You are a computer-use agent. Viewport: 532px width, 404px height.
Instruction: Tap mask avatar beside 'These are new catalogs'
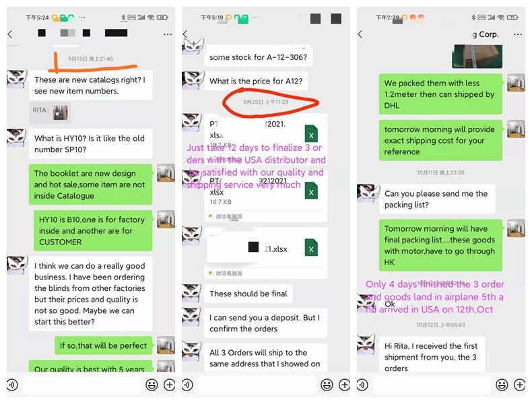pyautogui.click(x=17, y=79)
